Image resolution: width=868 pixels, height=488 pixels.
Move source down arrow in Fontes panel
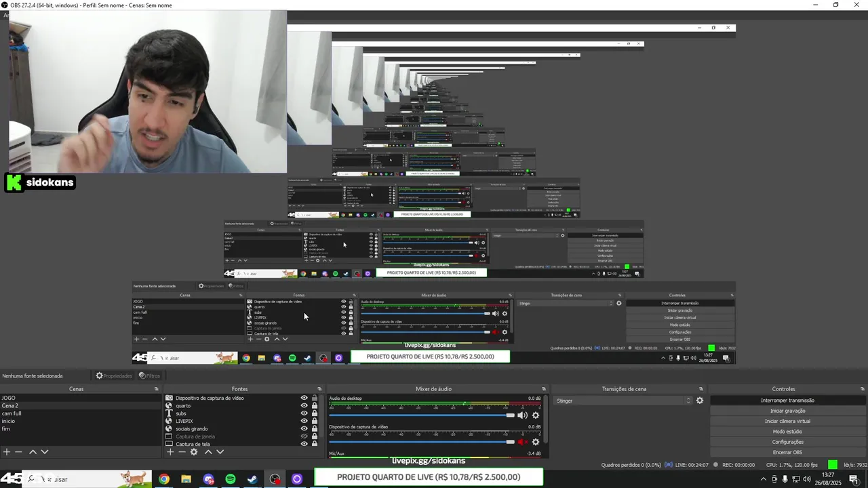point(220,452)
